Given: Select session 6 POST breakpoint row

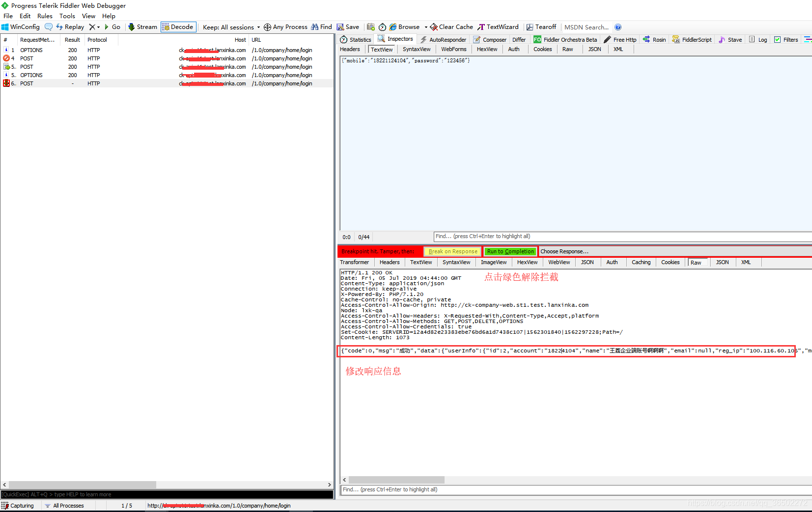Looking at the screenshot, I should tap(167, 83).
